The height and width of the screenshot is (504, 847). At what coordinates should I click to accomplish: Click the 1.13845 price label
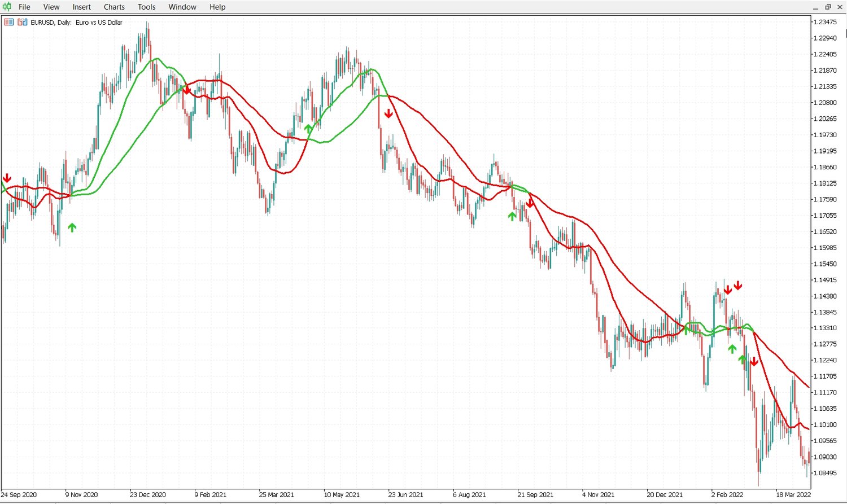(826, 312)
